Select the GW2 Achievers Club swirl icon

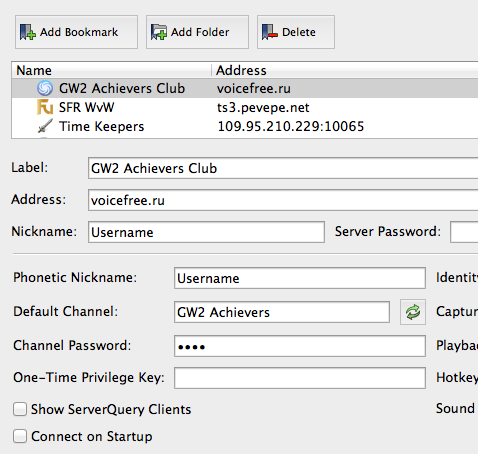[x=45, y=88]
